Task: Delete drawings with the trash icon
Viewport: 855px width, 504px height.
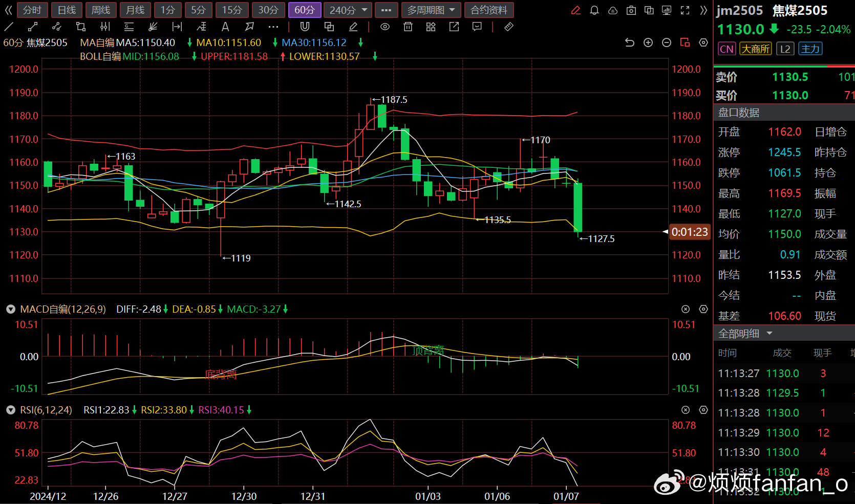Action: [408, 27]
